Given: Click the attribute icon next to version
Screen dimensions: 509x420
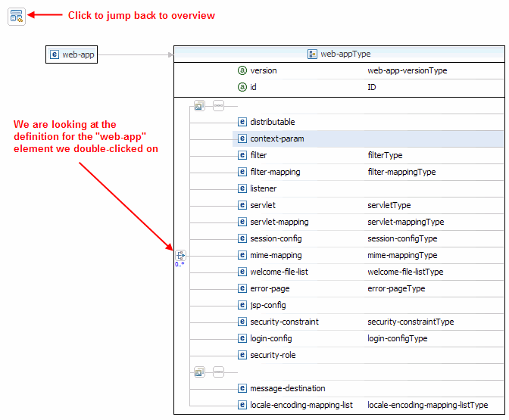Looking at the screenshot, I should (242, 70).
